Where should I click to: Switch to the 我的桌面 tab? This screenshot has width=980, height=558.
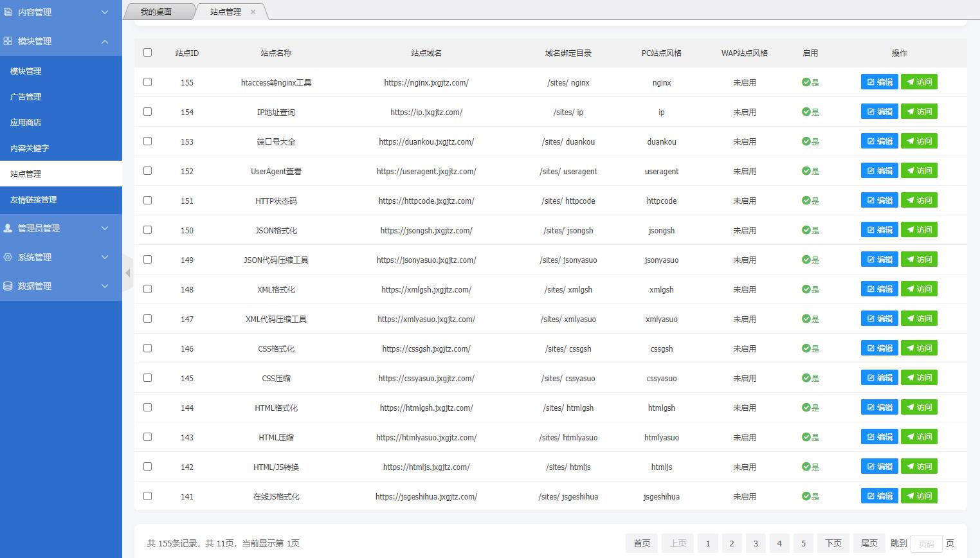click(156, 12)
